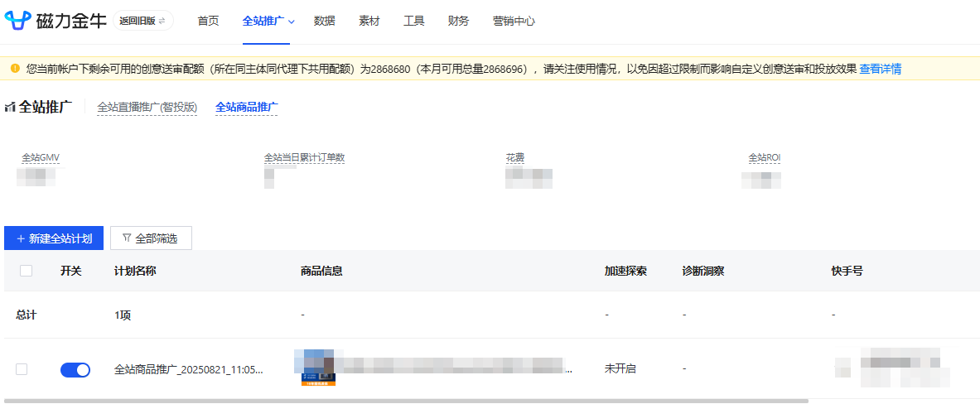The width and height of the screenshot is (980, 404).
Task: Click the 磁力金牛 logo icon
Action: [18, 21]
